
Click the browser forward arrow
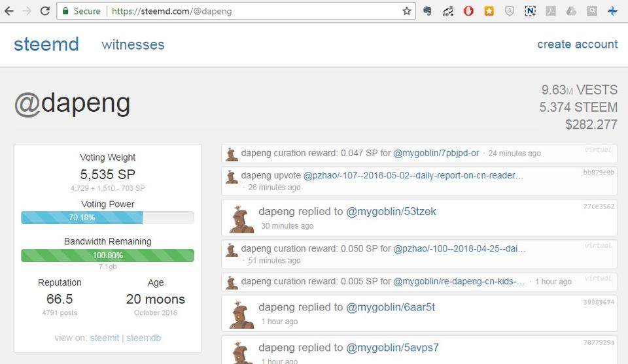click(x=27, y=11)
